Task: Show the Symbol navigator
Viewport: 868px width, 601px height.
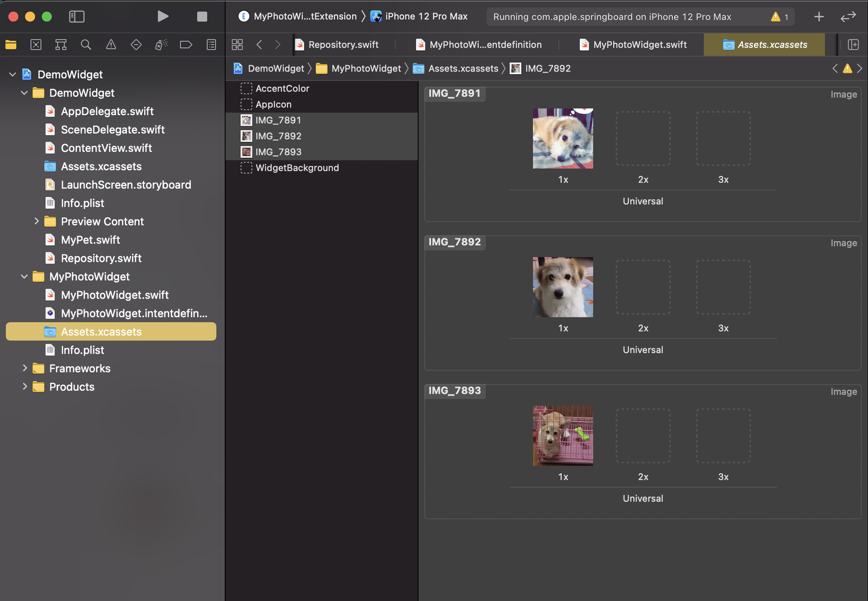Action: coord(61,45)
